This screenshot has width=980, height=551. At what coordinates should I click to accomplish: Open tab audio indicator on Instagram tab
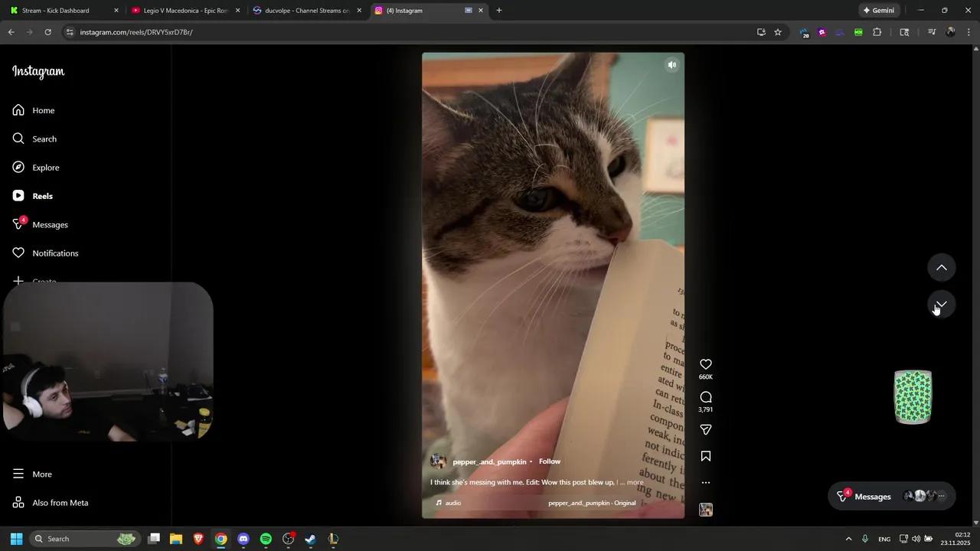coord(468,11)
